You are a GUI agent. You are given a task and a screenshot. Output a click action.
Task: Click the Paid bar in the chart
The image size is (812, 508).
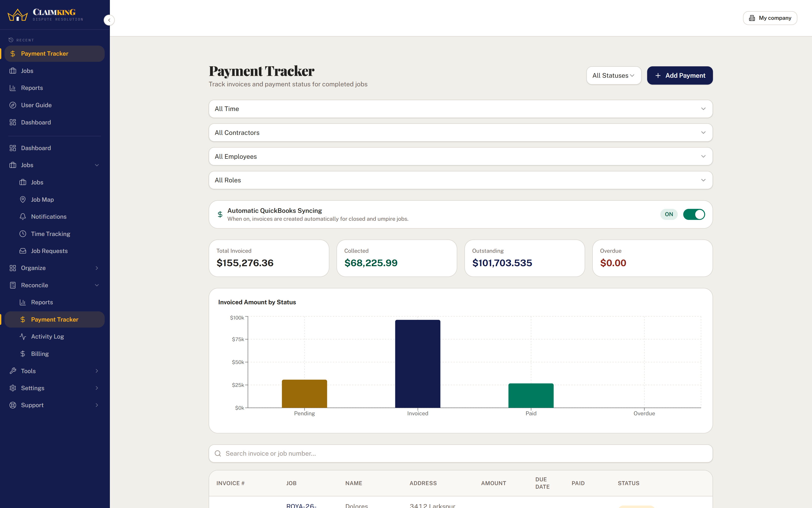coord(531,396)
